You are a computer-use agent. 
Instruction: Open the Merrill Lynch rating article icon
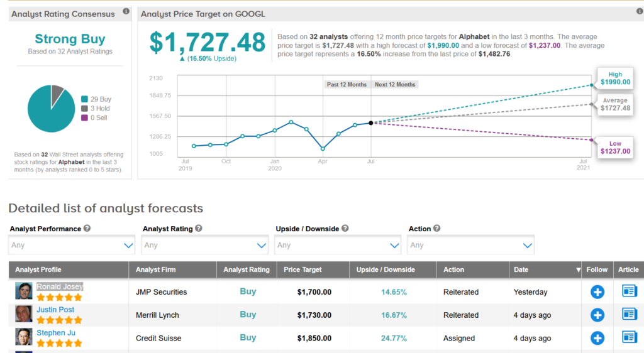[x=629, y=314]
